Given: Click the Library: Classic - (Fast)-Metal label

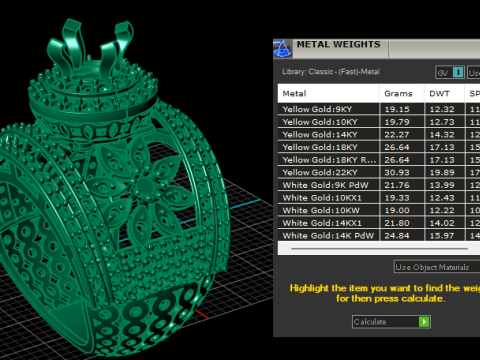Looking at the screenshot, I should click(x=331, y=72).
